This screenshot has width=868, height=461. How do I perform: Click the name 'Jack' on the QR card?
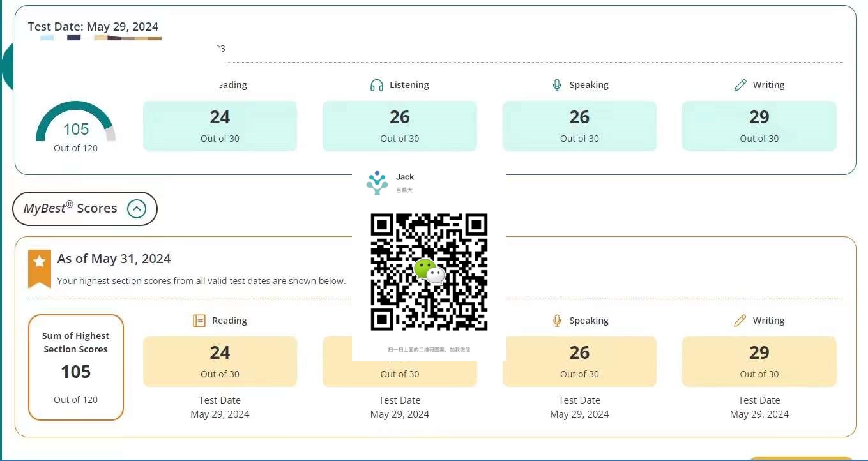(405, 177)
